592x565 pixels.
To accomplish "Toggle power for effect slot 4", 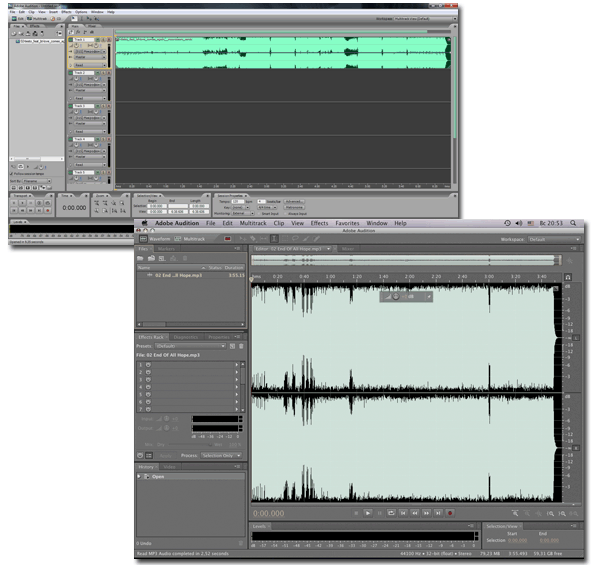I will click(148, 387).
